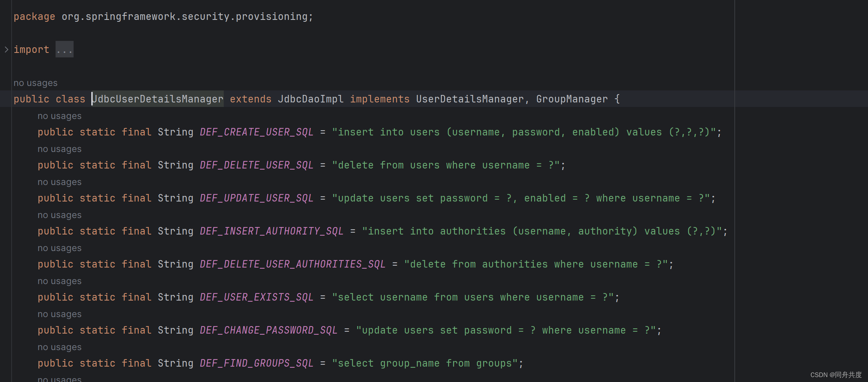868x382 pixels.
Task: Click 'final' keyword on DEF_USER_EXISTS_SQL line
Action: click(x=137, y=297)
